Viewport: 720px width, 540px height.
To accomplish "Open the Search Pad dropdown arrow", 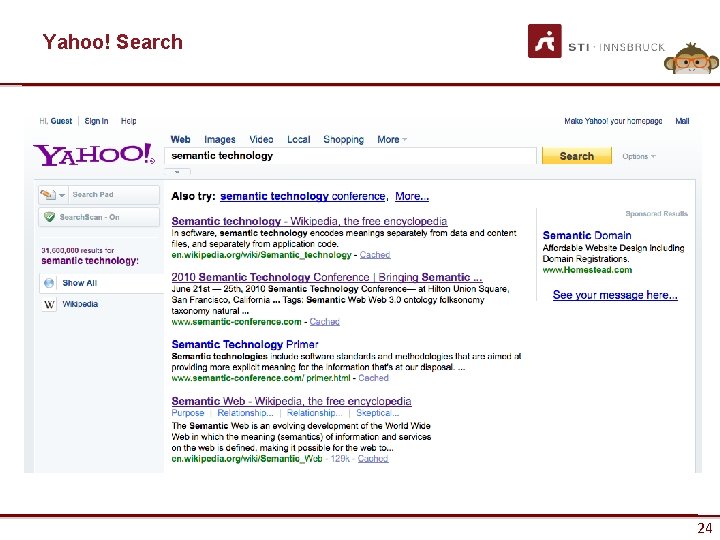I will tap(62, 195).
